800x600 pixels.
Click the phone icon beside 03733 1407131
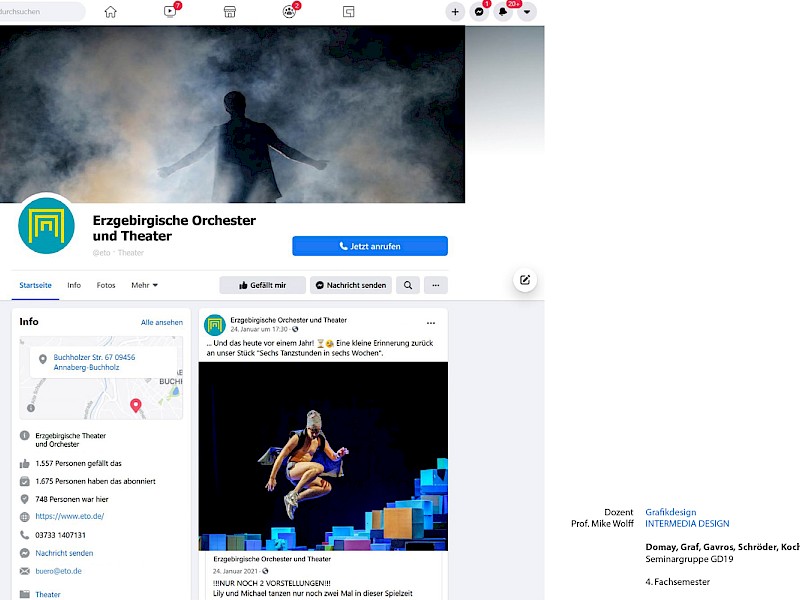24,535
